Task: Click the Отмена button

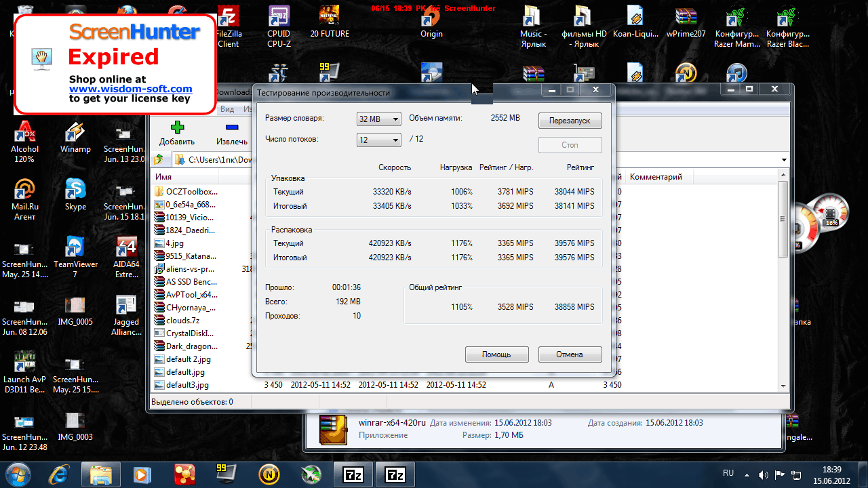Action: click(x=570, y=354)
